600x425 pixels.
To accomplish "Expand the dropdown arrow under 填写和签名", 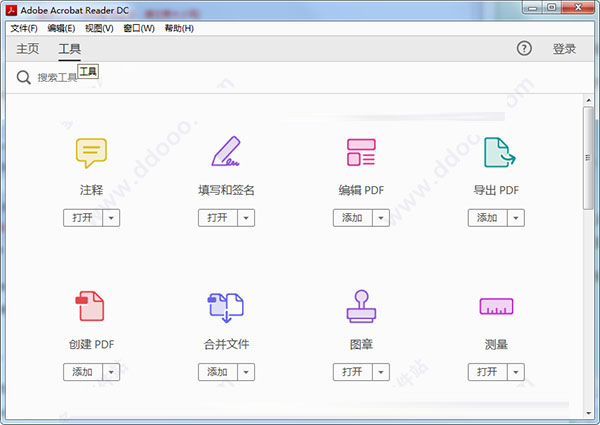I will [246, 218].
